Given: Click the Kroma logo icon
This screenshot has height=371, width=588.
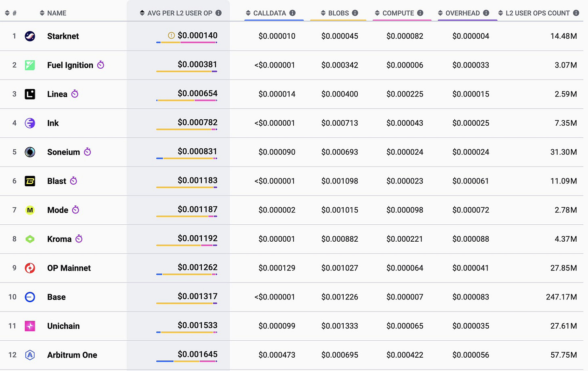Looking at the screenshot, I should click(30, 239).
